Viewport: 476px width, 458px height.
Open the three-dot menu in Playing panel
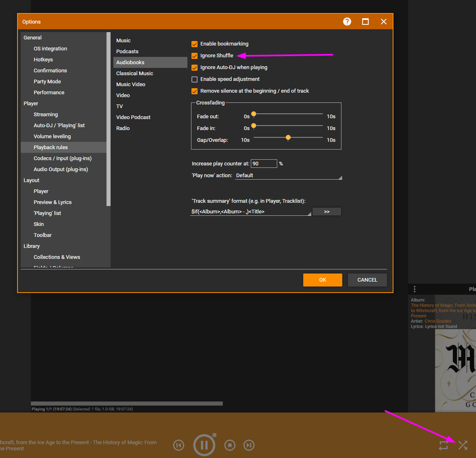click(x=415, y=289)
